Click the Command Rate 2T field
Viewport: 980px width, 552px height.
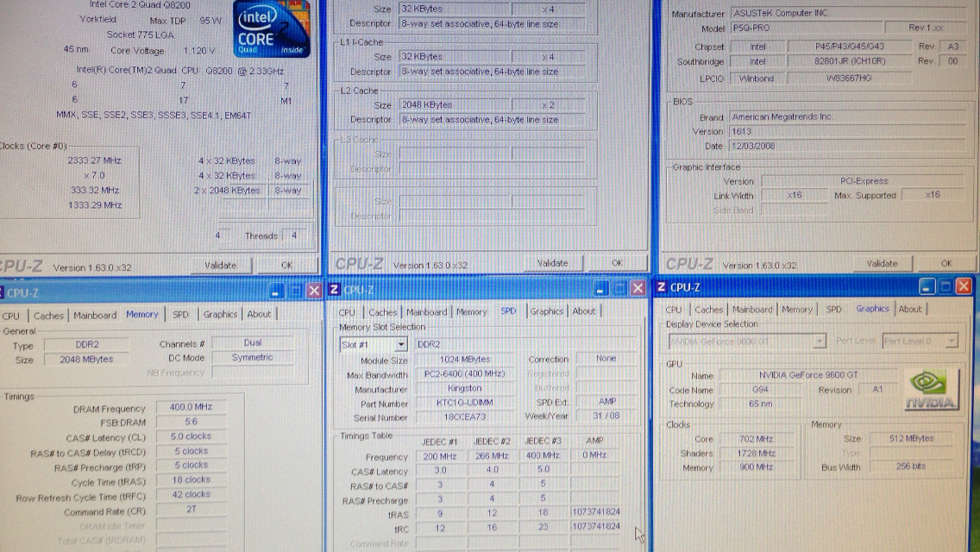point(192,510)
